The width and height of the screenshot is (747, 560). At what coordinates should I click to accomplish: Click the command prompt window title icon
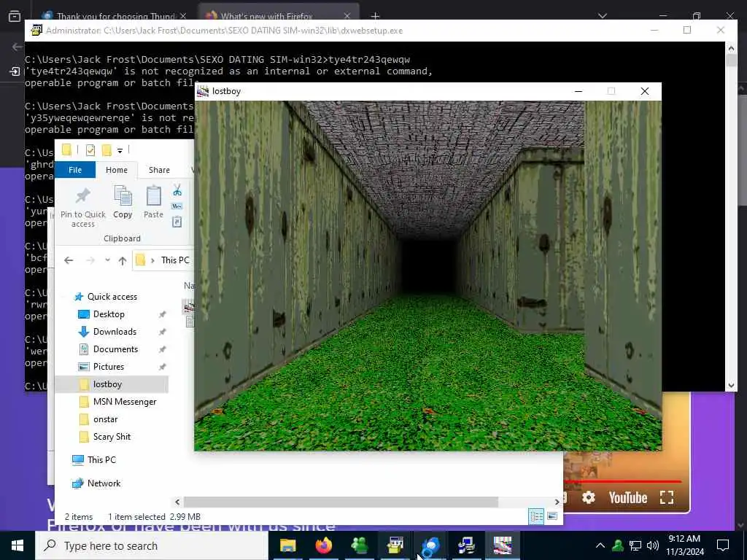(36, 31)
